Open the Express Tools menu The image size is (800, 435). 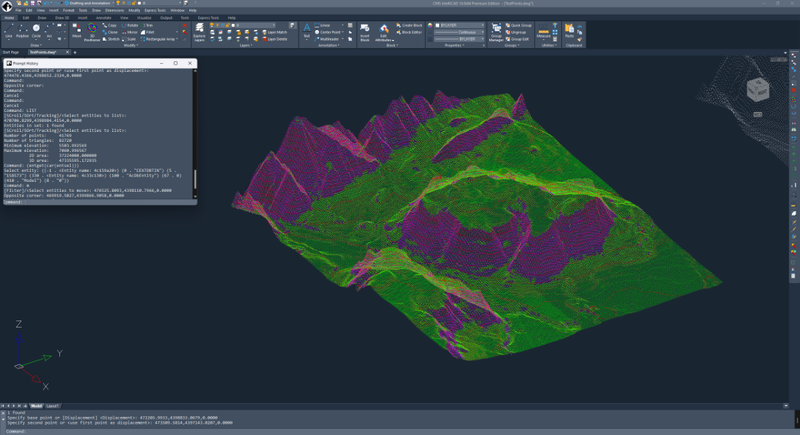click(x=153, y=10)
